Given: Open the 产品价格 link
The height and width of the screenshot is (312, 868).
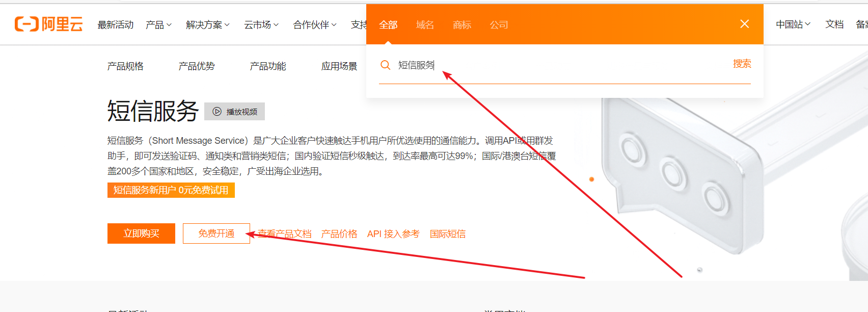Looking at the screenshot, I should pos(339,233).
